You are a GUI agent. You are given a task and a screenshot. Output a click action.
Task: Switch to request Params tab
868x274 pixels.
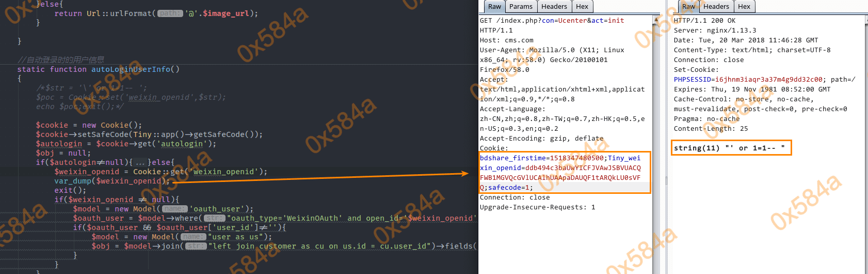[x=521, y=7]
